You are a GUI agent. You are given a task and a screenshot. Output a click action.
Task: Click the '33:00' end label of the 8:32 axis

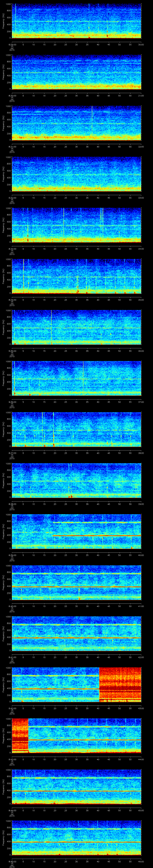(141, 198)
